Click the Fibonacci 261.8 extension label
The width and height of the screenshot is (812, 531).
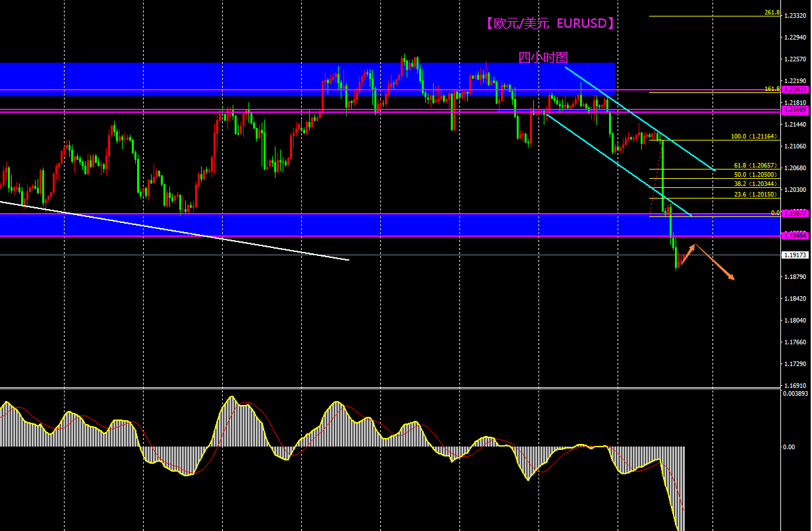point(772,13)
